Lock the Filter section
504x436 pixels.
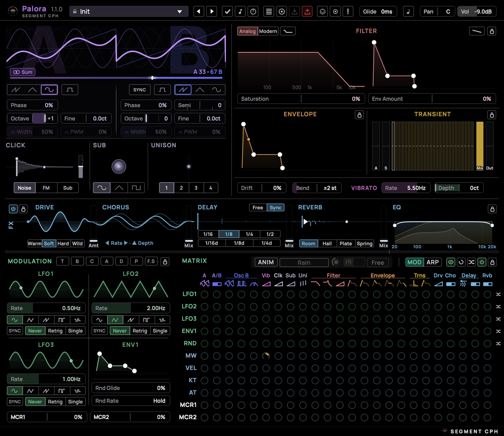(492, 31)
